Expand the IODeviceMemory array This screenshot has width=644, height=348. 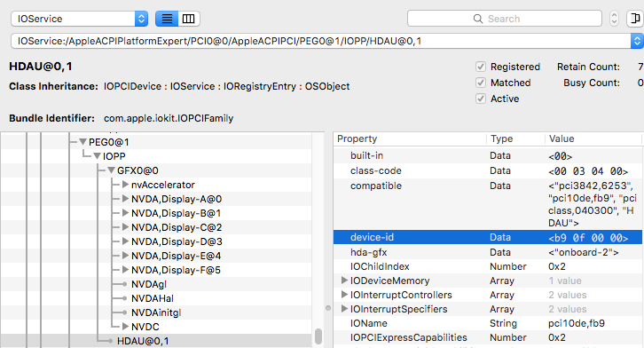[x=344, y=281]
